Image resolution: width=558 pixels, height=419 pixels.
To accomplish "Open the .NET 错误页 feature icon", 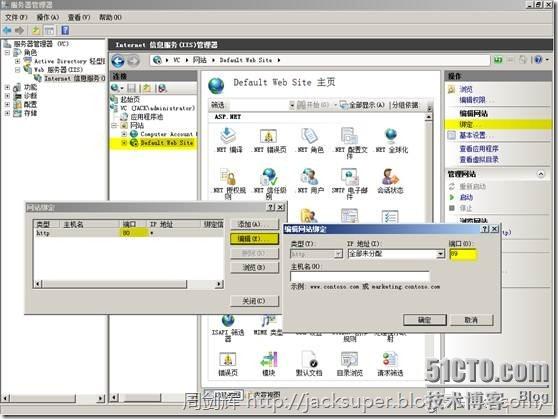I will click(269, 140).
